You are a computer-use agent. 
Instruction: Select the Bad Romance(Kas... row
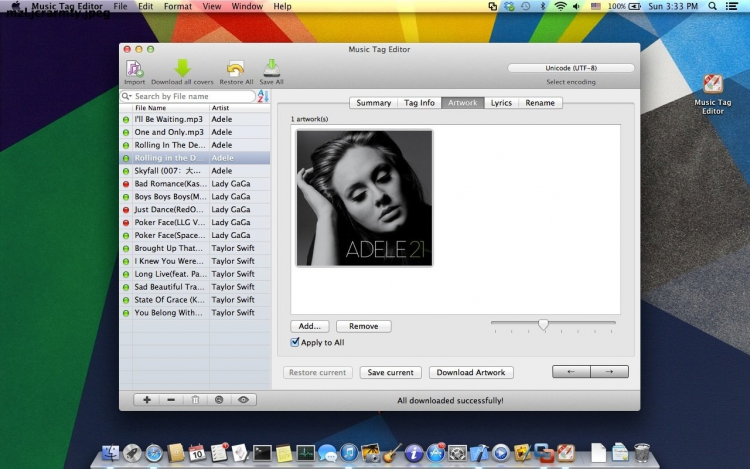click(195, 184)
